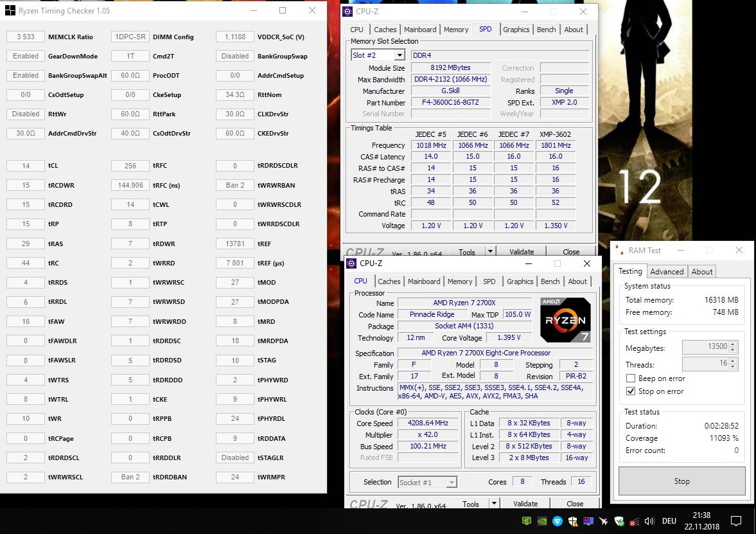Open the Mainboard tab in lower CPU-Z

tap(424, 281)
